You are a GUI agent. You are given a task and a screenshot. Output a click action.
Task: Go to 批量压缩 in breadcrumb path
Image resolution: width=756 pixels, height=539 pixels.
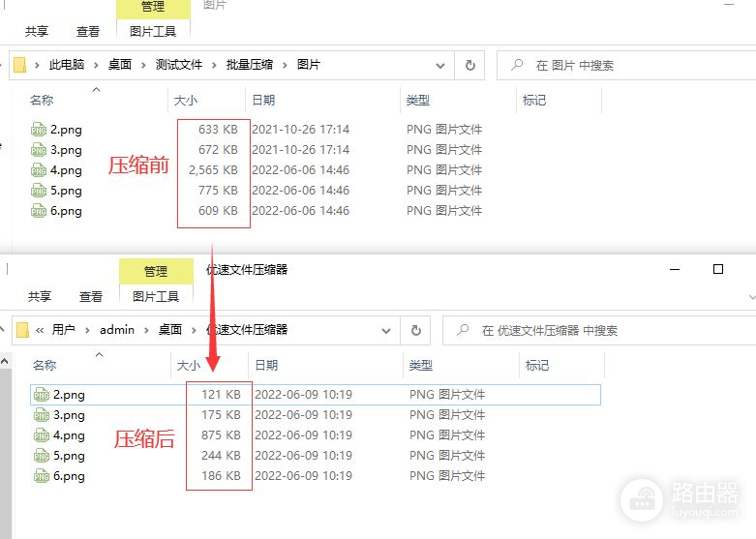[x=250, y=65]
